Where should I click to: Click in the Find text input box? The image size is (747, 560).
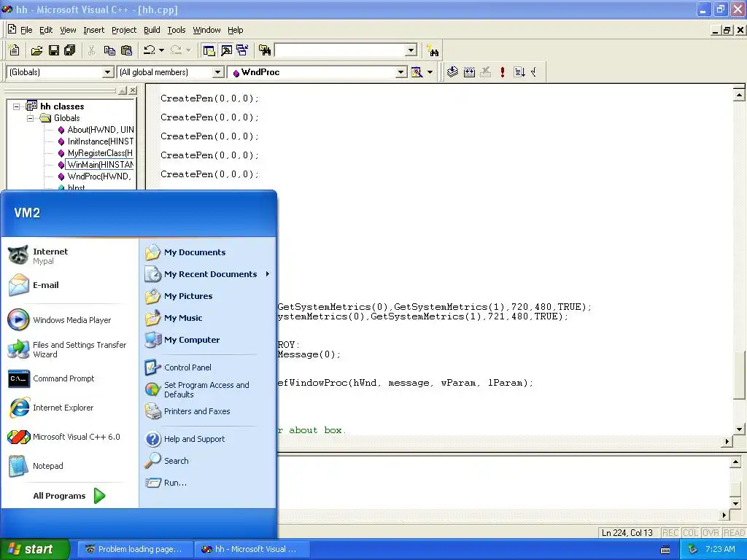341,50
